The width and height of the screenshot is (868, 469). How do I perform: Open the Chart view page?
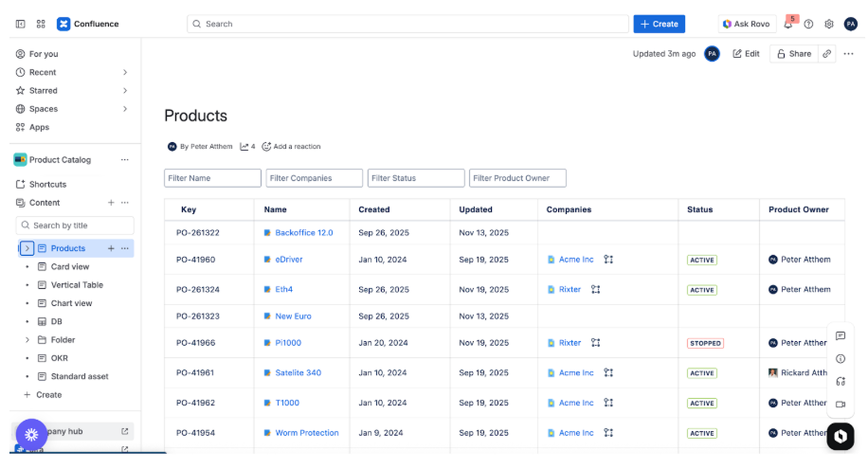(71, 303)
